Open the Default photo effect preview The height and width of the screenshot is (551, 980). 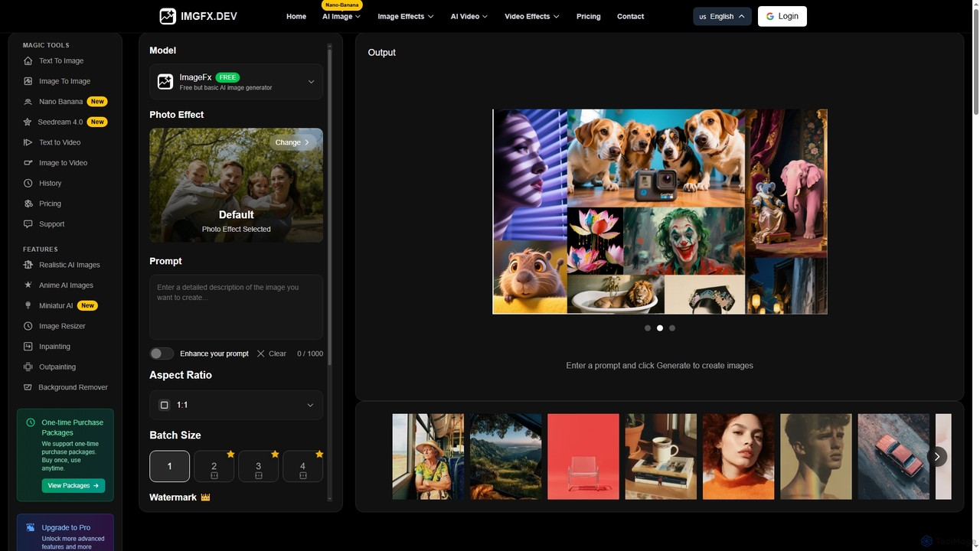click(x=236, y=185)
